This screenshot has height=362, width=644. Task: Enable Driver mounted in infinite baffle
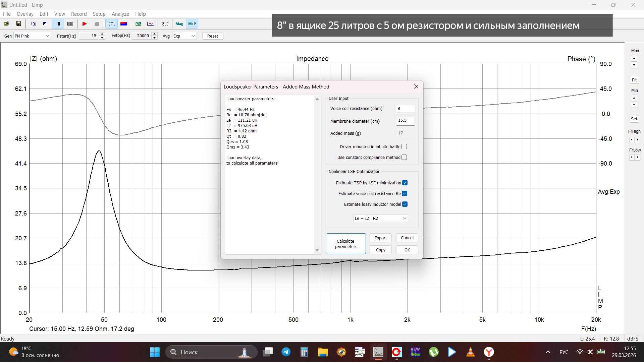point(404,146)
